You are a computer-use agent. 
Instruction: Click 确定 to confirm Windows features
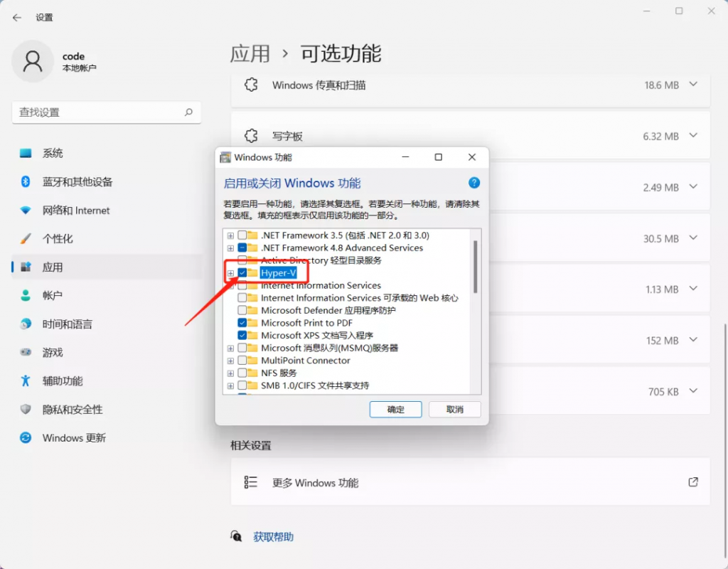(x=395, y=409)
